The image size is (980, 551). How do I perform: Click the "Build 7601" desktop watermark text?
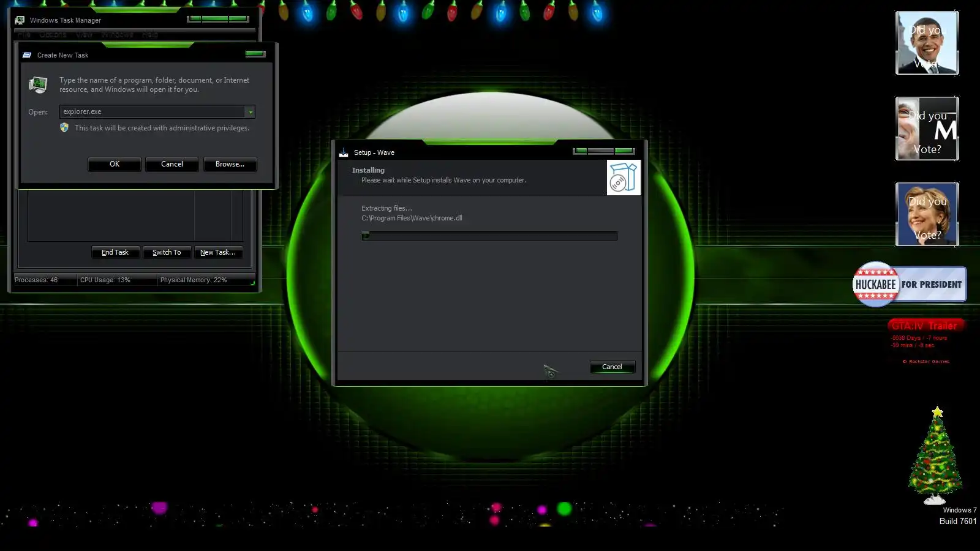958,521
